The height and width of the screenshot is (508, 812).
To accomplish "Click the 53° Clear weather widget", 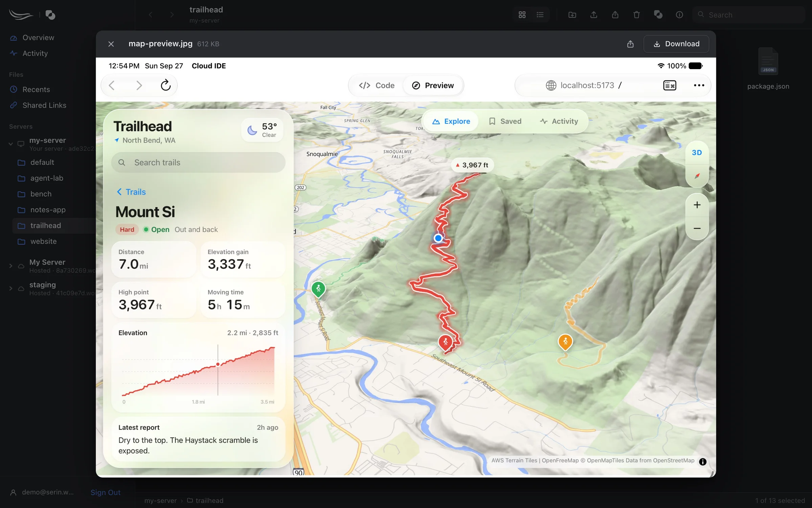I will [262, 130].
